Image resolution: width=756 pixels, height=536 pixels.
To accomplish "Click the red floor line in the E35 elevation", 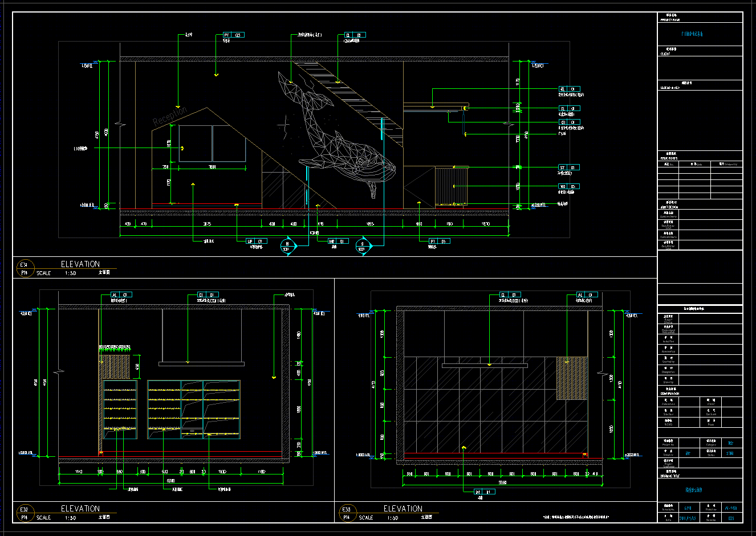I will coord(503,459).
